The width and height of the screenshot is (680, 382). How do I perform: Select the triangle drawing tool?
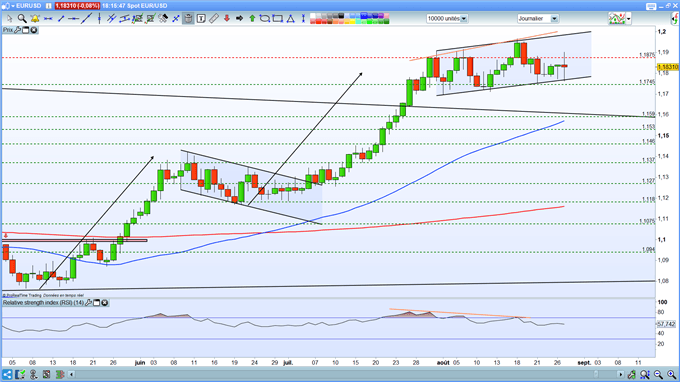(x=291, y=19)
